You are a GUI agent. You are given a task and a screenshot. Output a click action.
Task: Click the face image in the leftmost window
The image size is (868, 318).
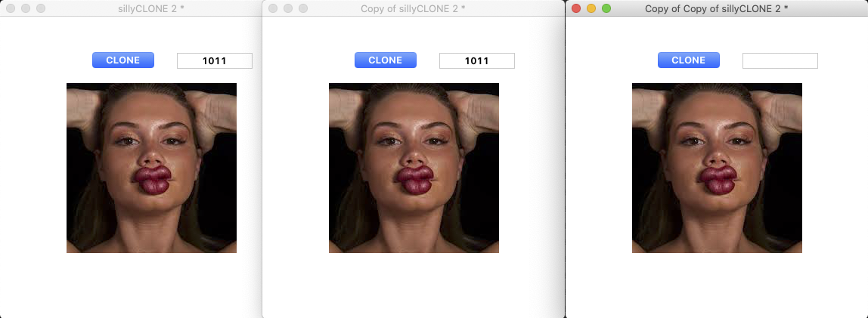151,168
